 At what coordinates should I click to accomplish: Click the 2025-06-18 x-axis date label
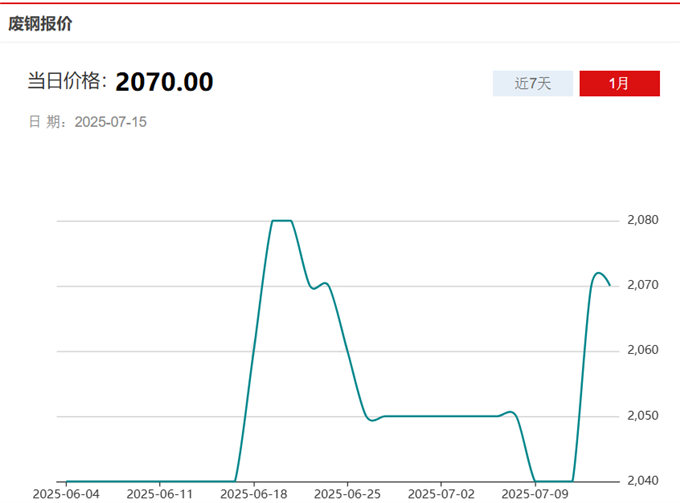[254, 494]
